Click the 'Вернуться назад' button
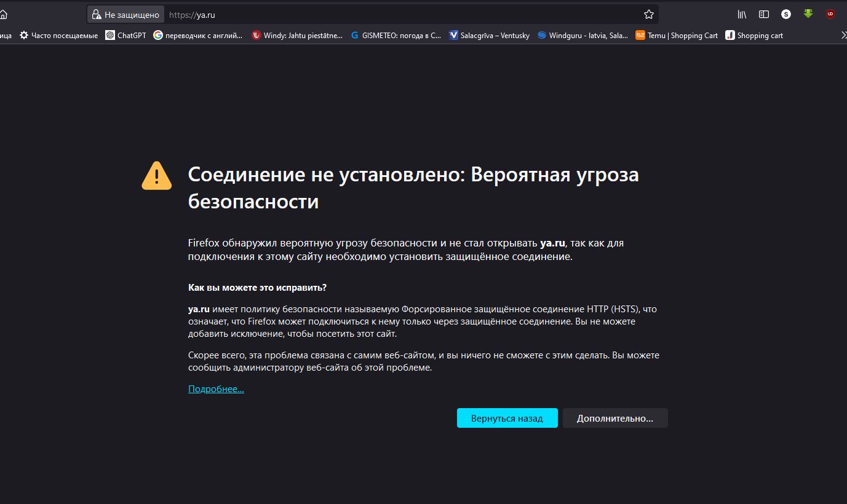 click(507, 418)
